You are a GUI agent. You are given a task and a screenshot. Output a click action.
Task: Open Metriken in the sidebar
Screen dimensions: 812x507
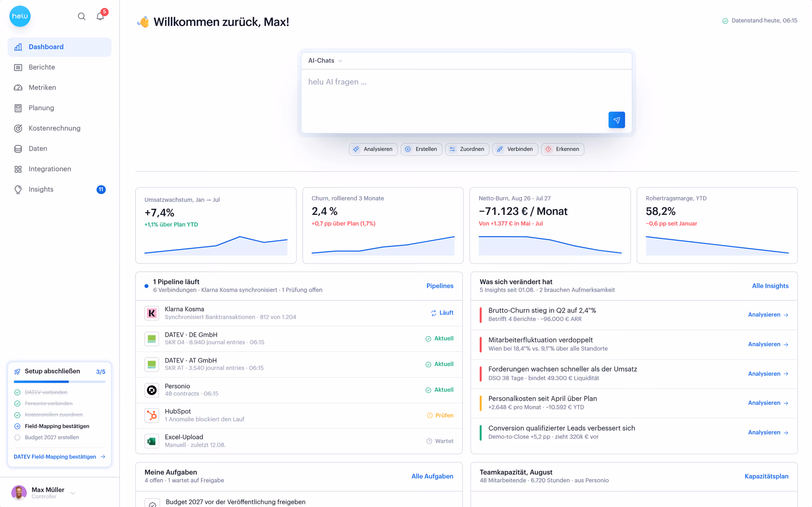[59, 87]
